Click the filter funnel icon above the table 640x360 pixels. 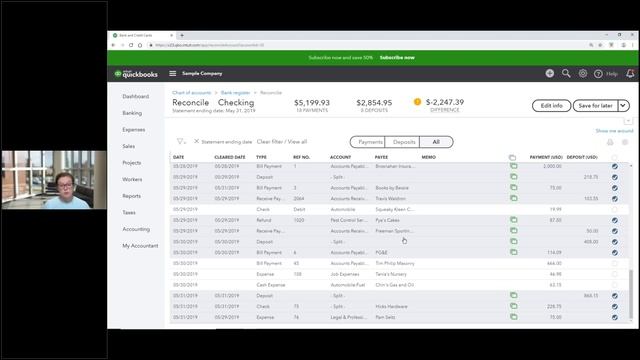180,141
